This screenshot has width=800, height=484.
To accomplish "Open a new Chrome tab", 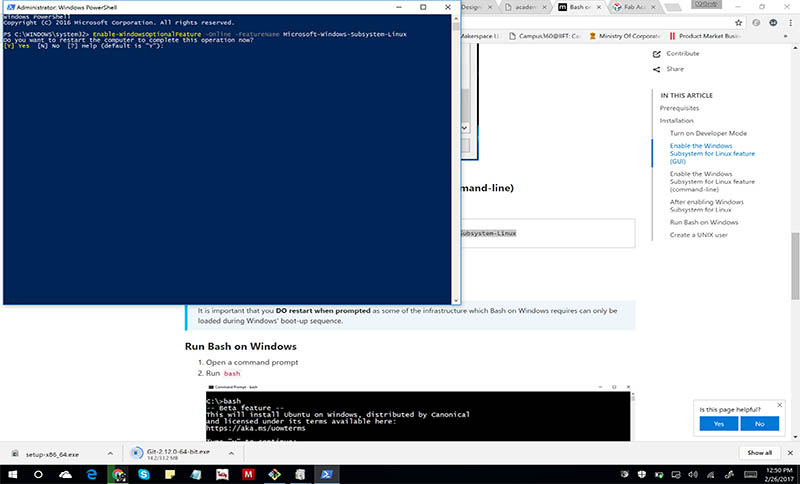I will (673, 7).
